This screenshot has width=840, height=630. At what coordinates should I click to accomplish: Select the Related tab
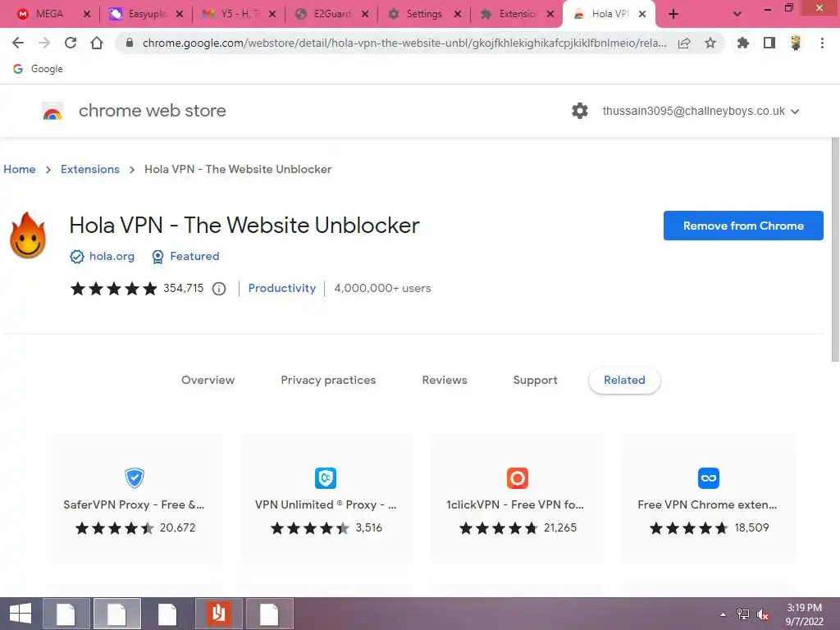click(x=624, y=381)
